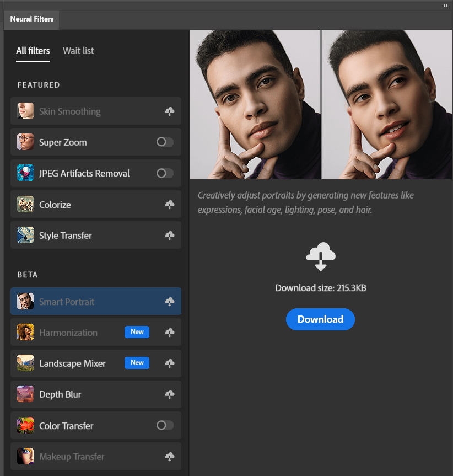453x476 pixels.
Task: Click the Style Transfer cloud download icon
Action: 170,236
